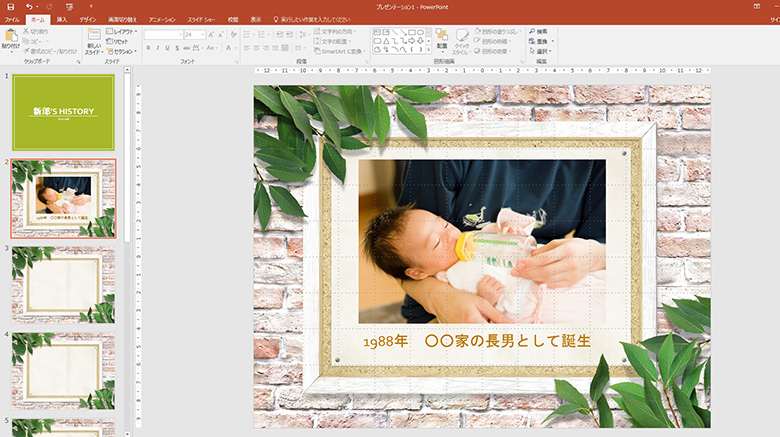Click the Undo arrow icon
Image resolution: width=780 pixels, height=437 pixels.
click(28, 6)
